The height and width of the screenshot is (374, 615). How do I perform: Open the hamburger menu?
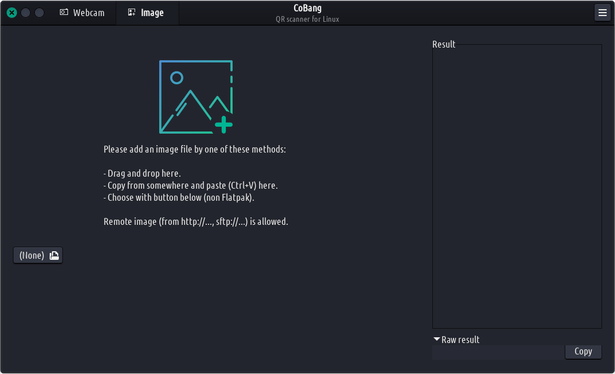602,13
